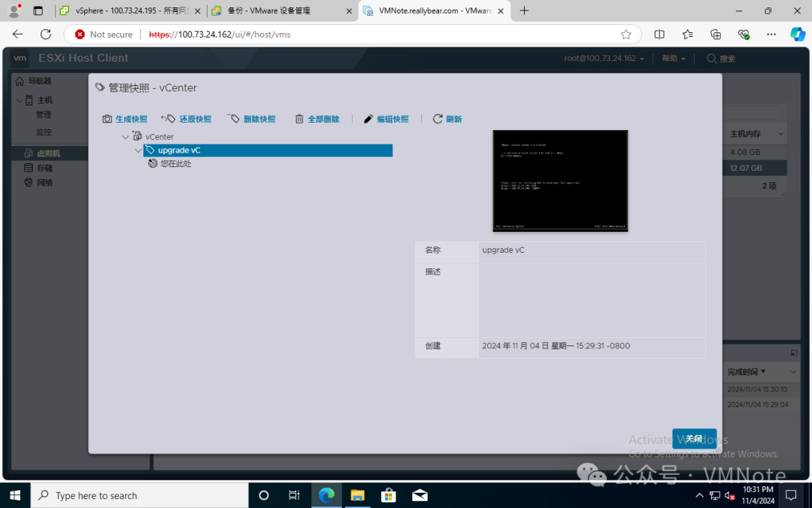Open Mail app from taskbar
812x508 pixels.
(420, 495)
